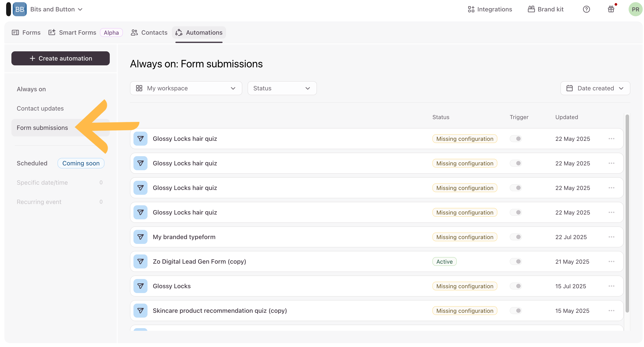Viewport: 644px width, 347px height.
Task: Select Contact updates in the sidebar
Action: [x=40, y=108]
